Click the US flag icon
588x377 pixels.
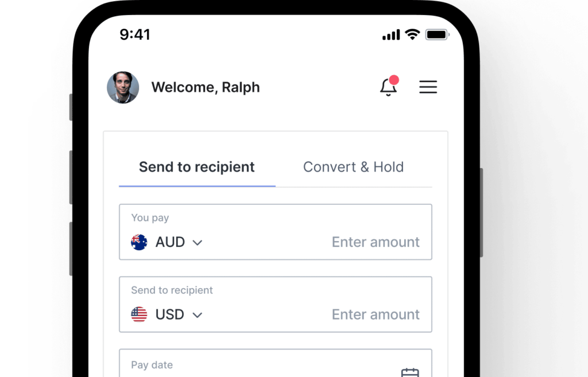click(x=139, y=314)
